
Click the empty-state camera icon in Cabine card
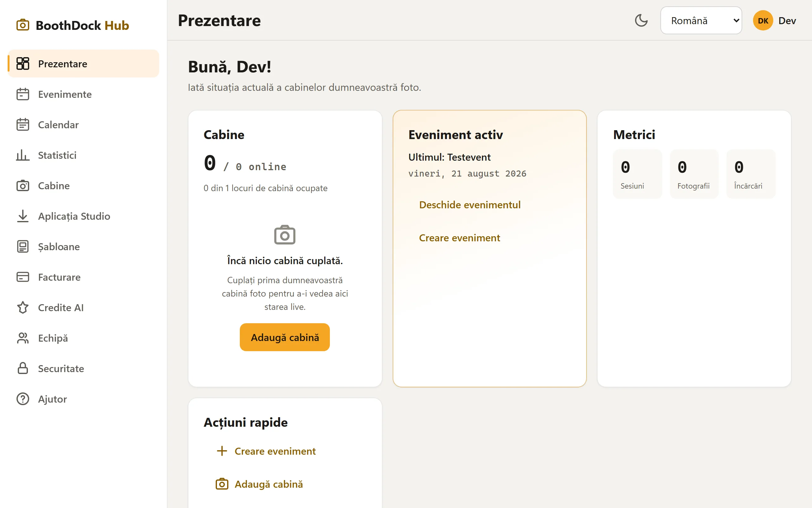click(x=285, y=235)
